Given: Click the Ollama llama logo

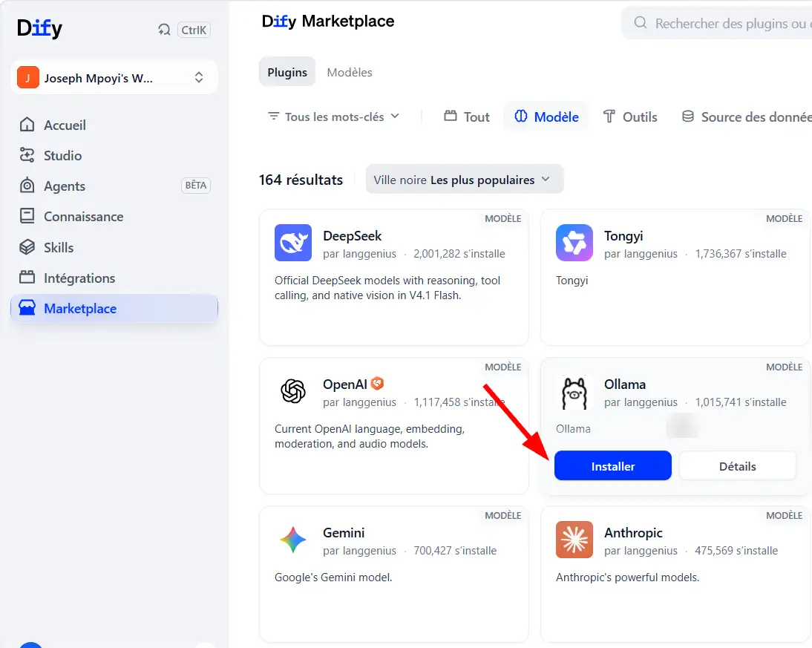Looking at the screenshot, I should click(x=574, y=393).
